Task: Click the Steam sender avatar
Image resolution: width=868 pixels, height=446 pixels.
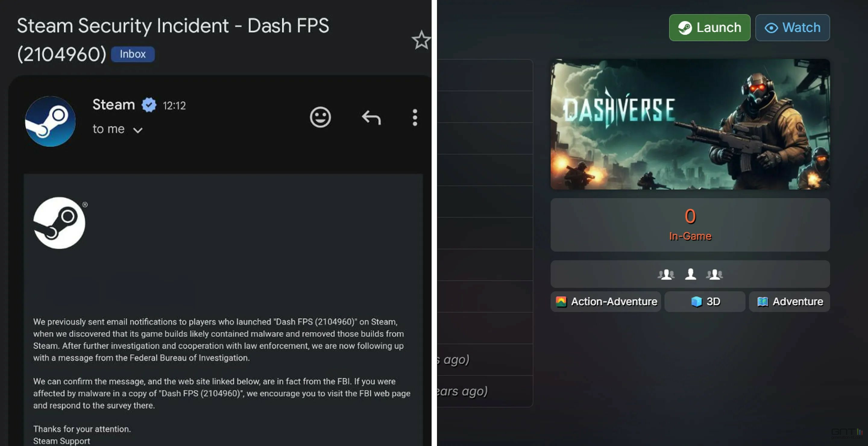Action: tap(51, 121)
